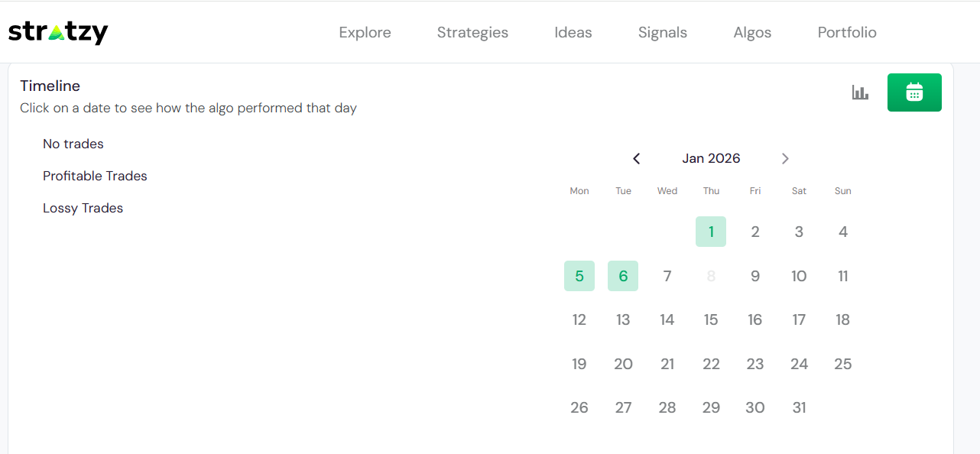This screenshot has height=454, width=980.
Task: Pick date 31 in the calendar
Action: click(799, 407)
